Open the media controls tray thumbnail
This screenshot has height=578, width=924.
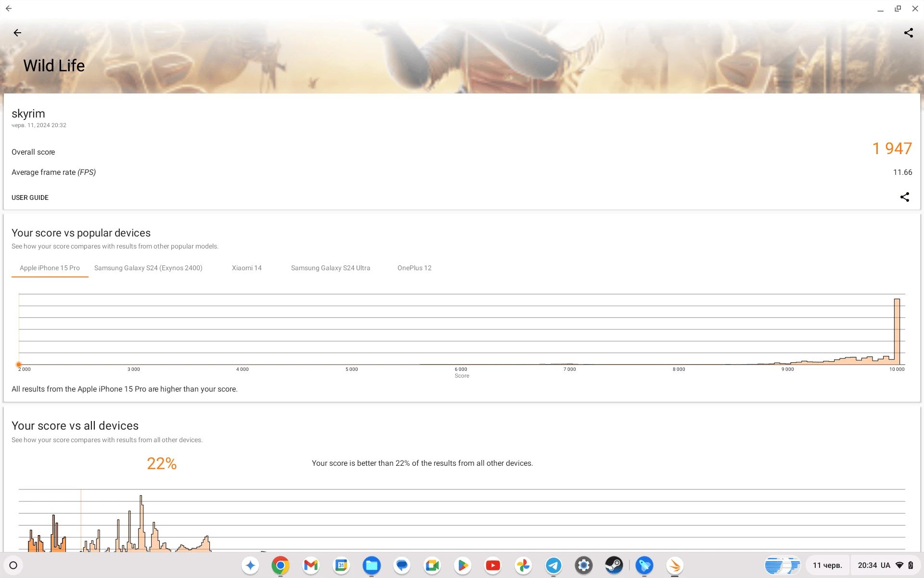tap(783, 565)
